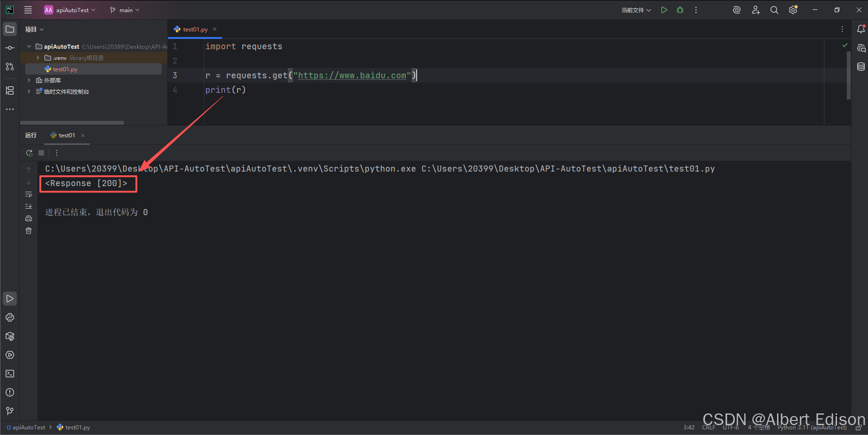Image resolution: width=868 pixels, height=435 pixels.
Task: Open the Run tool window icon in the left sidebar
Action: point(10,299)
